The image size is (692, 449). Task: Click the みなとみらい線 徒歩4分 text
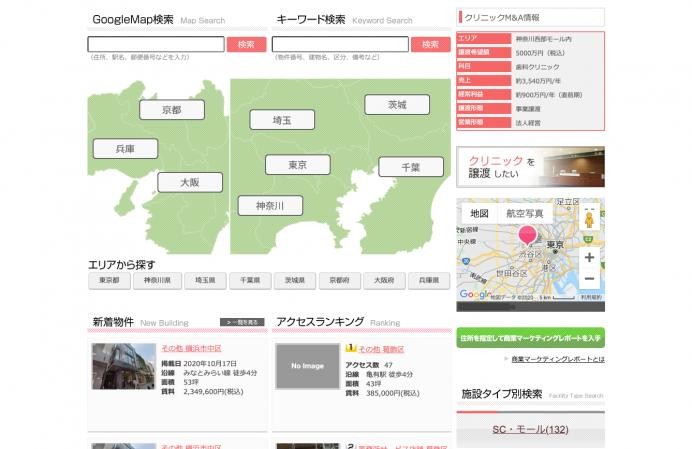(220, 373)
